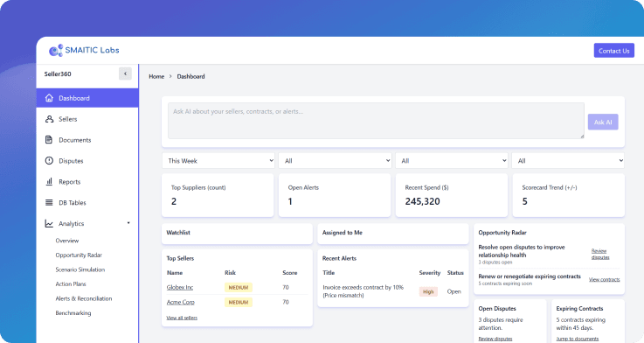This screenshot has height=343, width=644.
Task: Collapse the Analytics submenu arrow
Action: tap(128, 223)
